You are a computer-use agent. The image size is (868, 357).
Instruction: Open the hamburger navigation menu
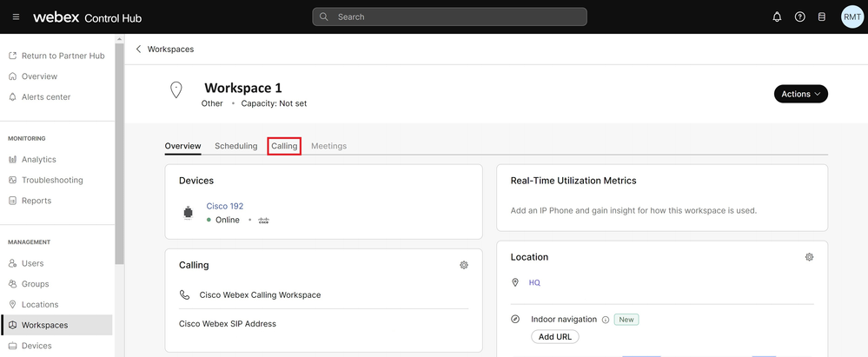(16, 17)
